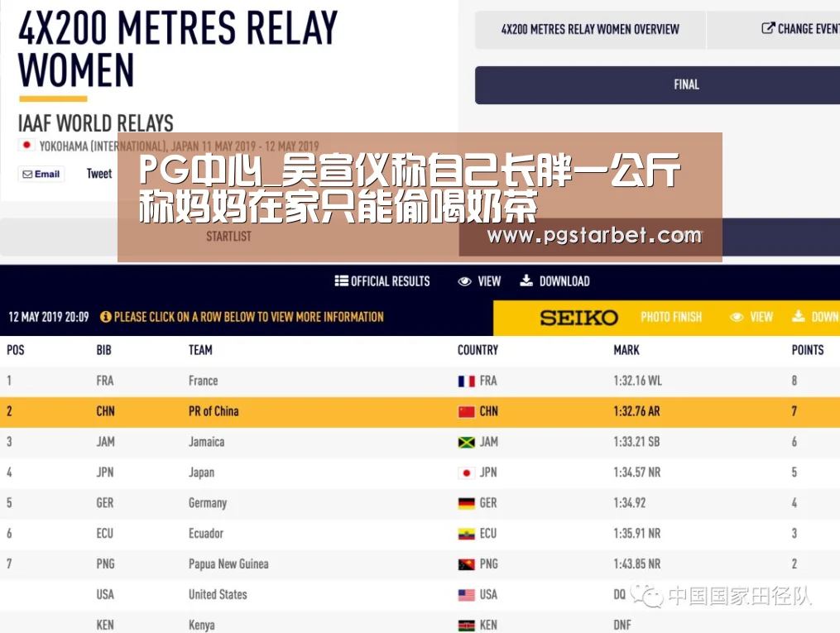Image resolution: width=840 pixels, height=633 pixels.
Task: Click the Tweet link
Action: pos(99,174)
